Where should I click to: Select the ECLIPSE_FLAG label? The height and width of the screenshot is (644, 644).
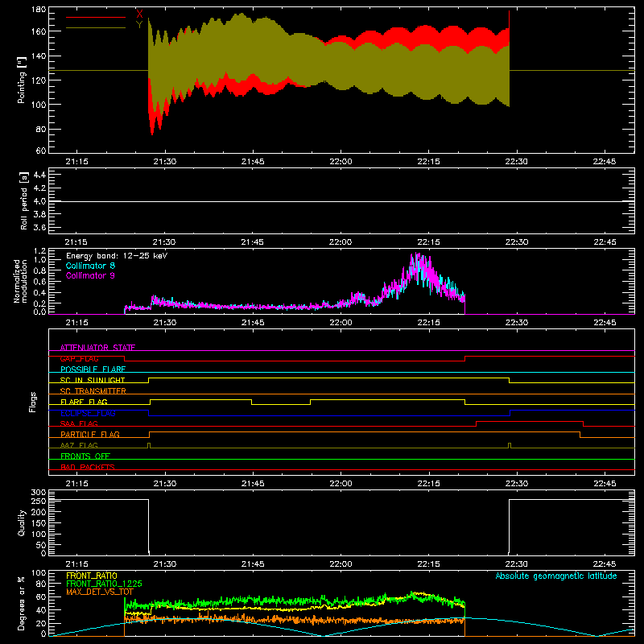(x=88, y=413)
